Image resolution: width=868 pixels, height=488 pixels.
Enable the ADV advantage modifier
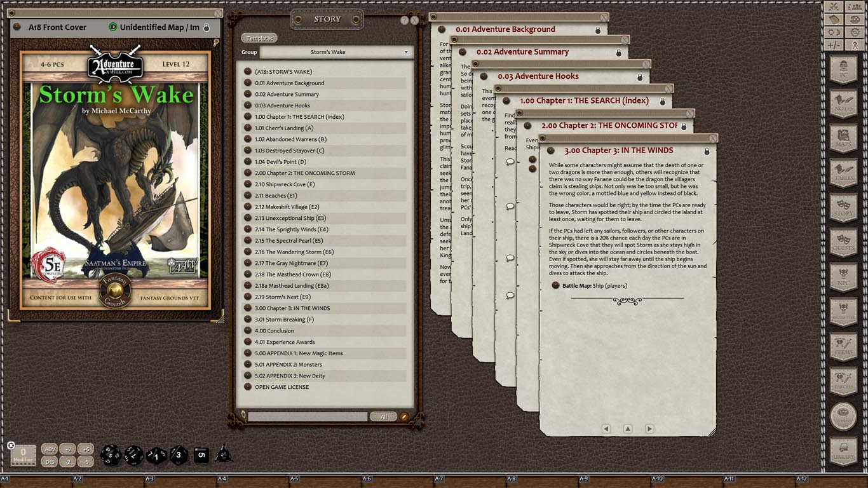[x=50, y=449]
